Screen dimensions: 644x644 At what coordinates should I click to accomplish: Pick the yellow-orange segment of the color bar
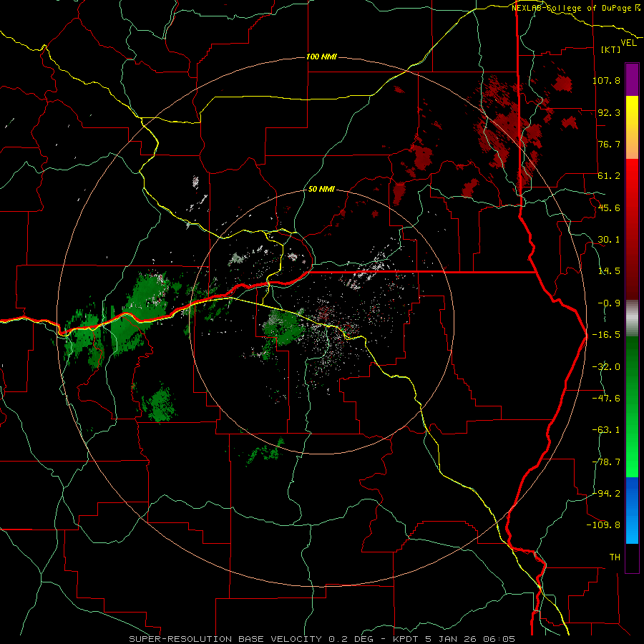tap(632, 127)
